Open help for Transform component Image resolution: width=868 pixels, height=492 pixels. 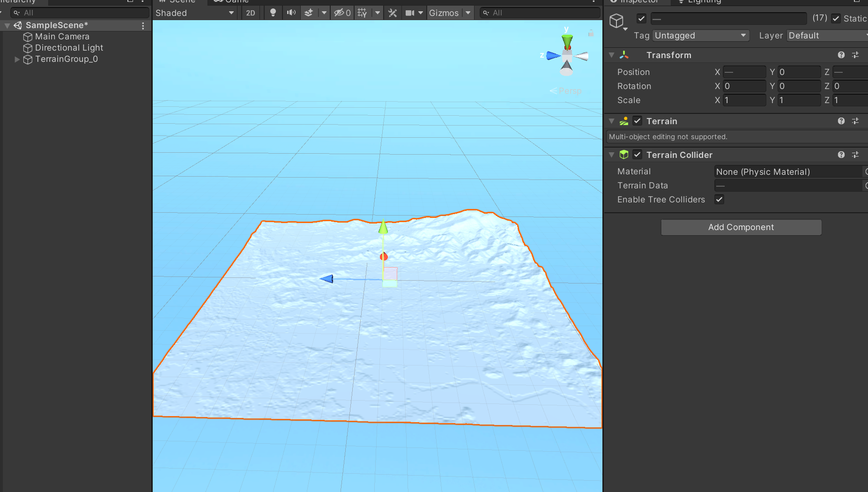(x=841, y=55)
